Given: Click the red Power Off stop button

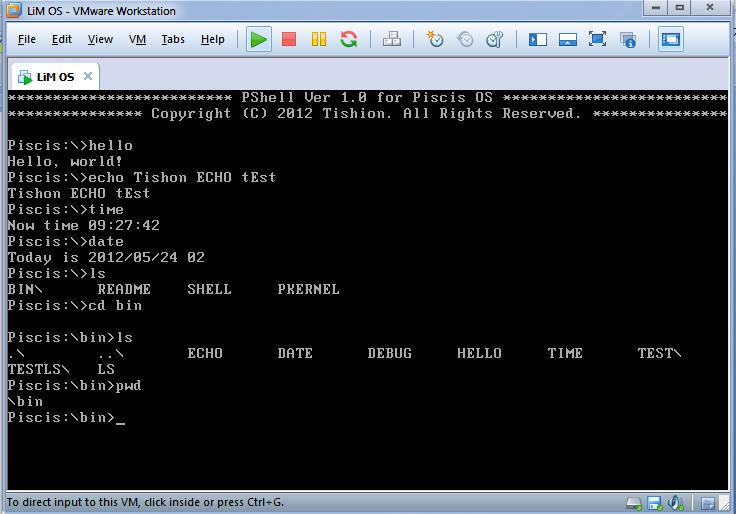Looking at the screenshot, I should 289,39.
